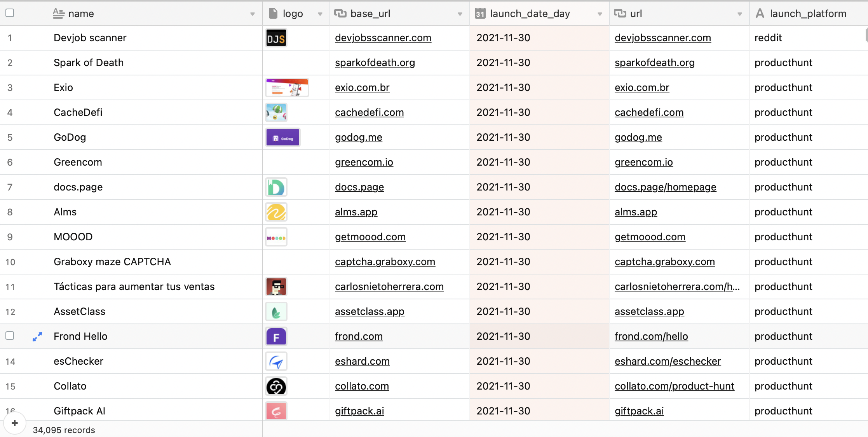Click the add record plus button
Screen dimensions: 868x437
(15, 423)
